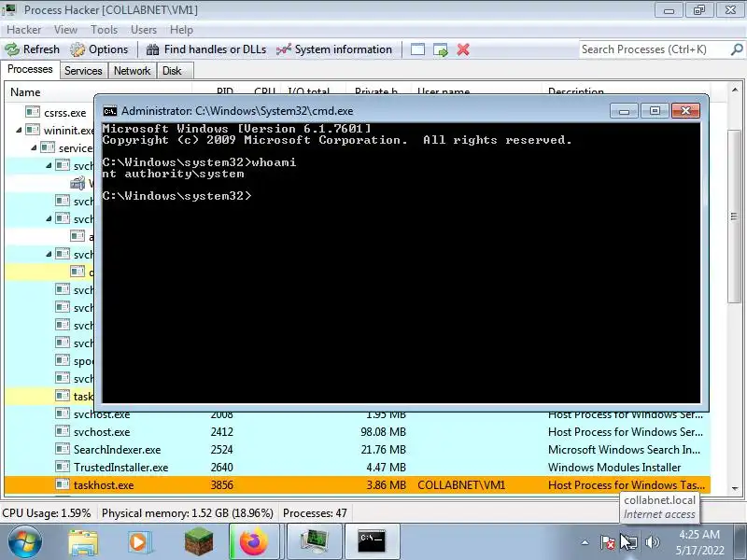The width and height of the screenshot is (747, 560).
Task: Click Windows Modules Installer description
Action: (x=614, y=468)
